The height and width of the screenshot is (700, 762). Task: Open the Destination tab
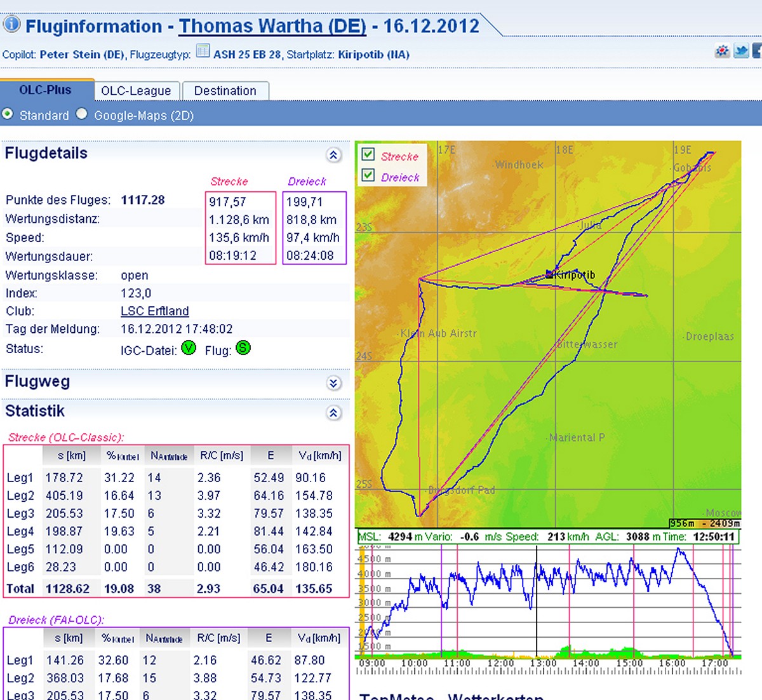pos(225,91)
